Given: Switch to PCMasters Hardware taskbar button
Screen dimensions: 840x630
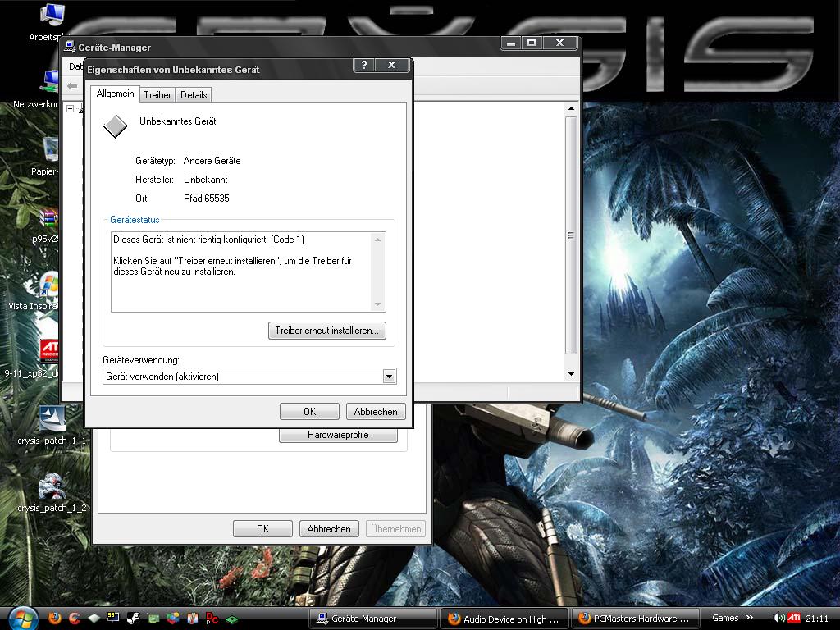Looking at the screenshot, I should pyautogui.click(x=636, y=619).
